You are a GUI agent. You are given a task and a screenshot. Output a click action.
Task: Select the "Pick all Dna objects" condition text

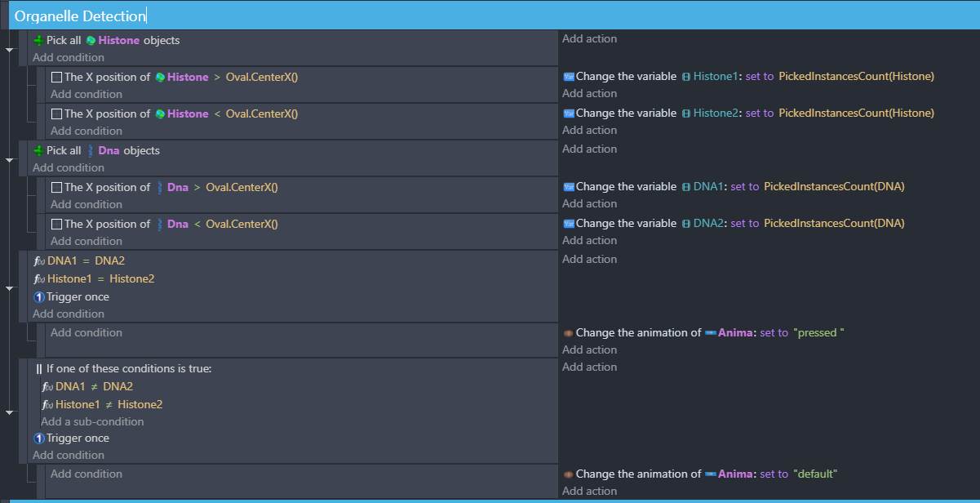[x=103, y=150]
